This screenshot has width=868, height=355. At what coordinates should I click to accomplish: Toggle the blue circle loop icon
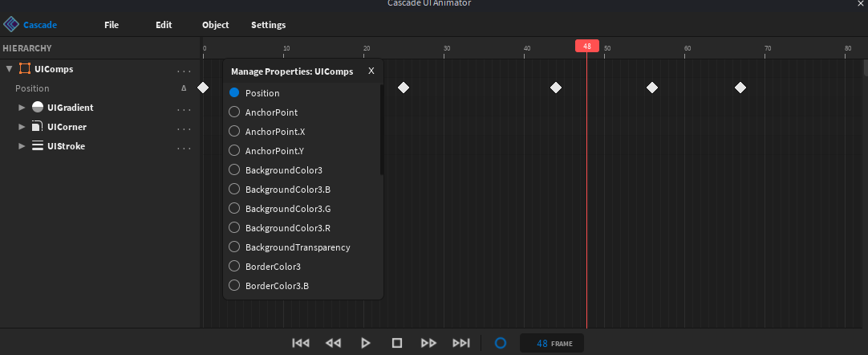tap(501, 343)
